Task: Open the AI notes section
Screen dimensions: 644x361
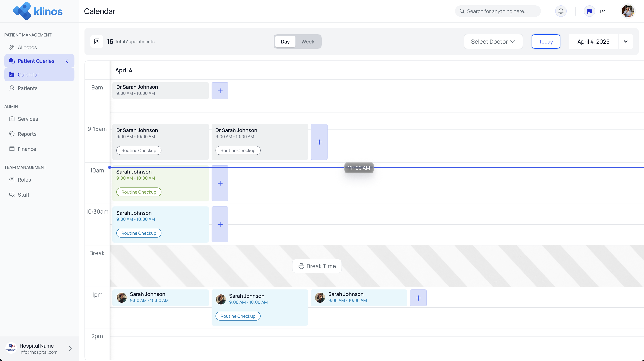Action: pos(28,47)
